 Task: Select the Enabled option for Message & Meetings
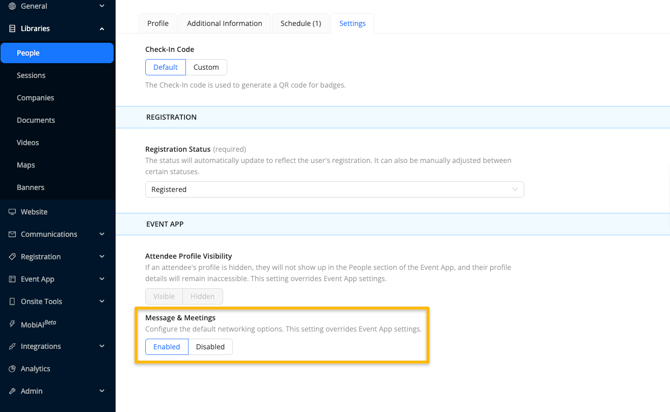click(x=167, y=347)
